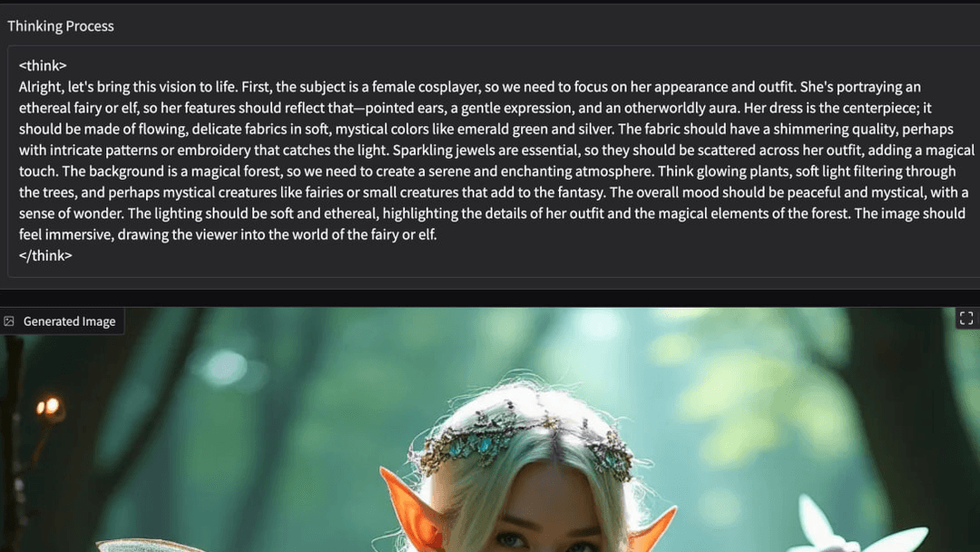Select the Generated Image label
The image size is (980, 552).
69,321
